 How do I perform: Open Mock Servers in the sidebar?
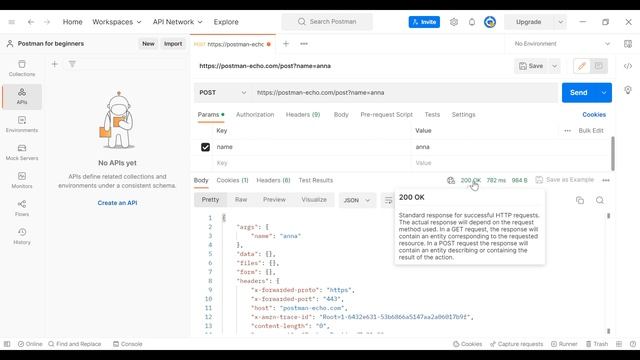point(22,153)
